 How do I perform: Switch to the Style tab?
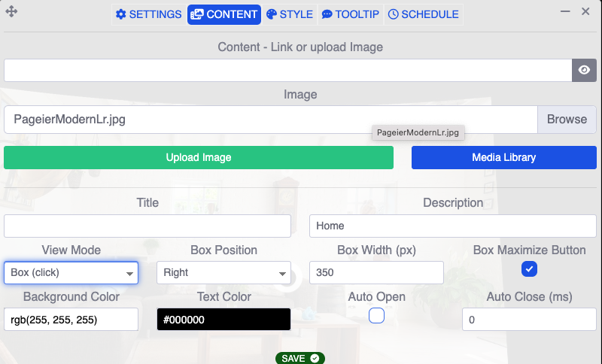tap(289, 14)
